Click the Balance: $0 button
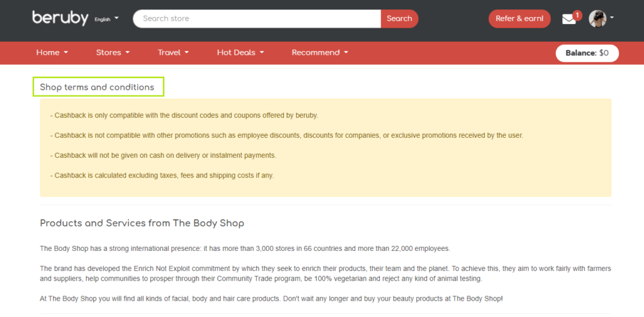644x317 pixels. click(x=587, y=53)
